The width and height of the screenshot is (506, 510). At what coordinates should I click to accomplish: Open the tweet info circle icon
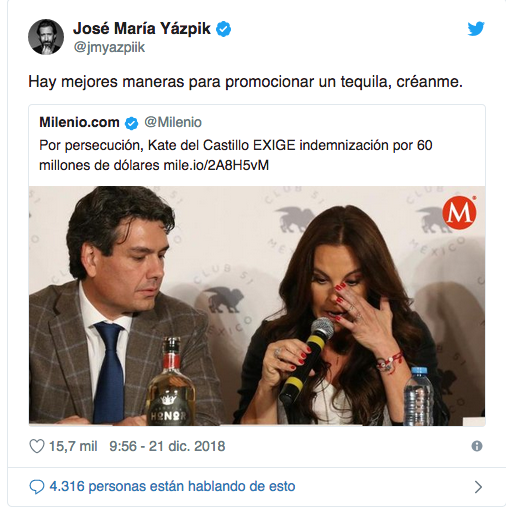[x=477, y=446]
